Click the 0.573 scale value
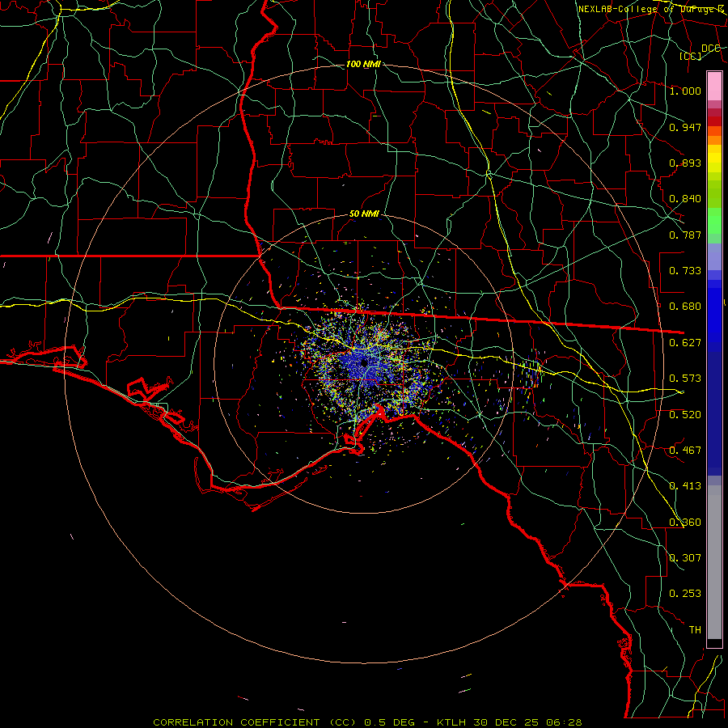The image size is (728, 728). 685,379
